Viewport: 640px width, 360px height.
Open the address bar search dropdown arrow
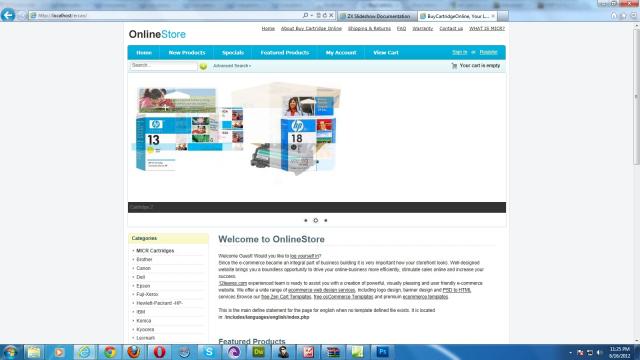(312, 16)
